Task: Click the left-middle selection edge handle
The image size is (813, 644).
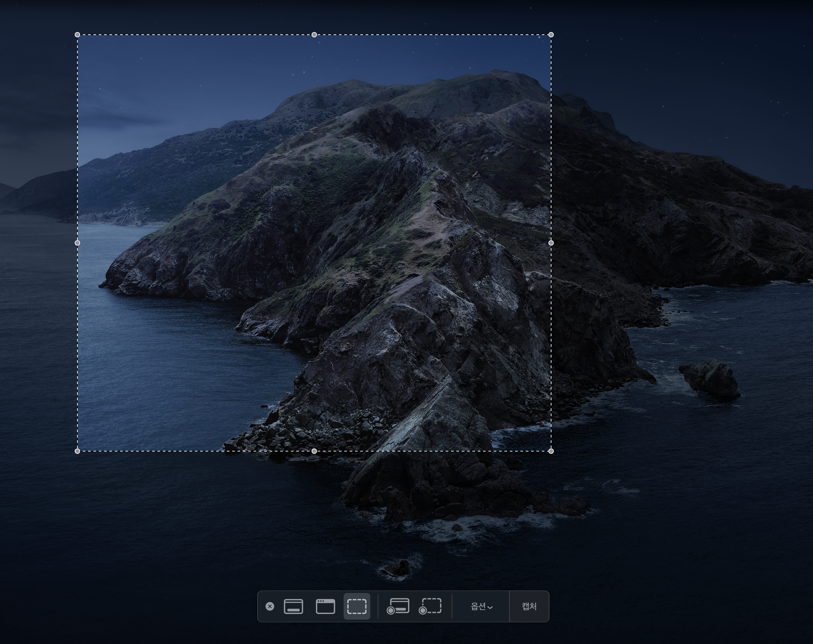Action: [x=77, y=243]
